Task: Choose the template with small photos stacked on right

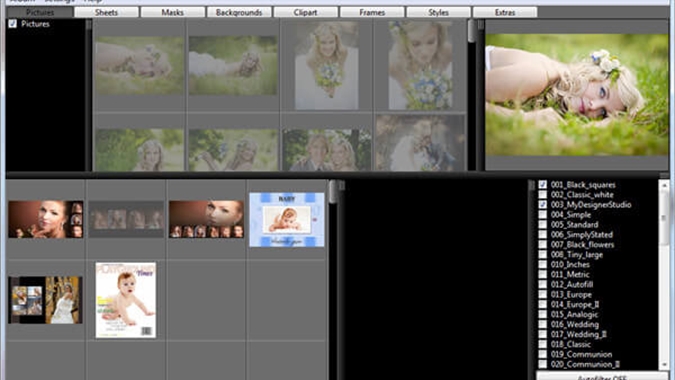Action: tap(46, 219)
